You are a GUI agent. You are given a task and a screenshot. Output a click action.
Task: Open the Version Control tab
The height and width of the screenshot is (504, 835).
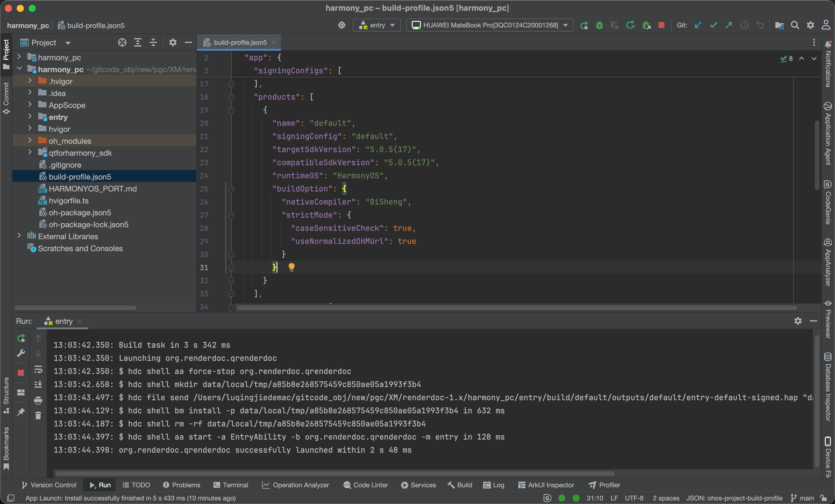(x=49, y=485)
